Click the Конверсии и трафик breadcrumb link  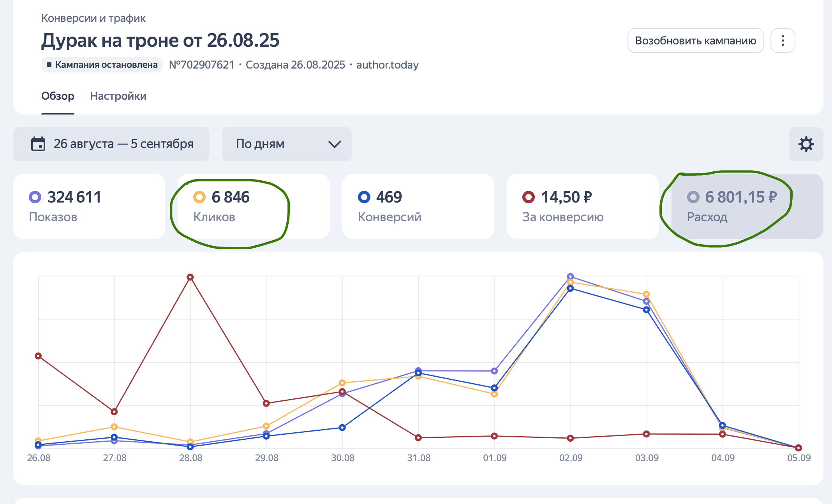click(x=93, y=18)
